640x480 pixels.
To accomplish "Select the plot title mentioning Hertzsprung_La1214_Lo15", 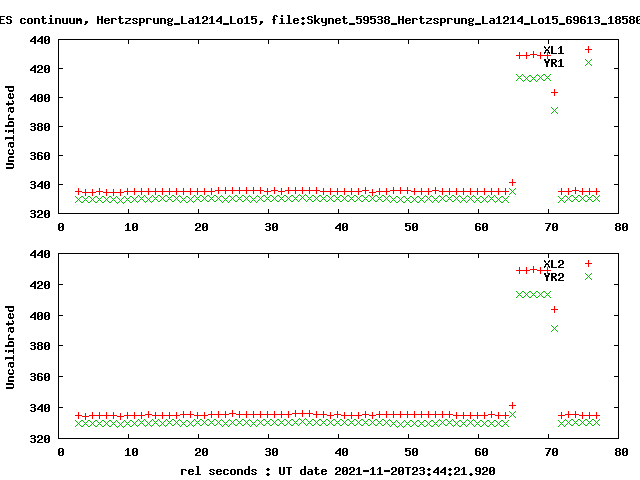I will pos(320,20).
